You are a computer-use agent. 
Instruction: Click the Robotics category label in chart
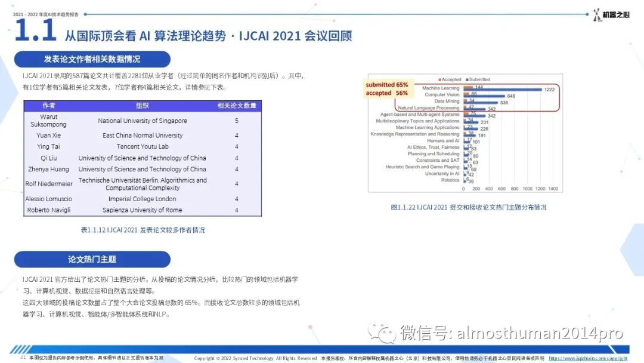(450, 180)
